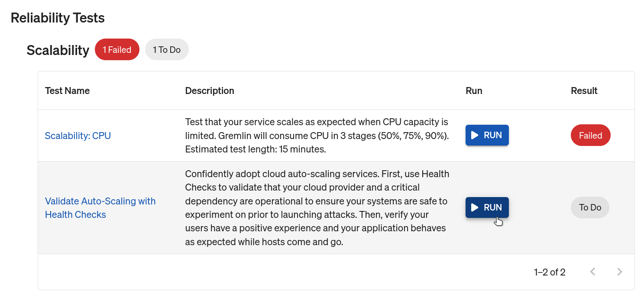
Task: Click the Description column header
Action: tap(210, 91)
